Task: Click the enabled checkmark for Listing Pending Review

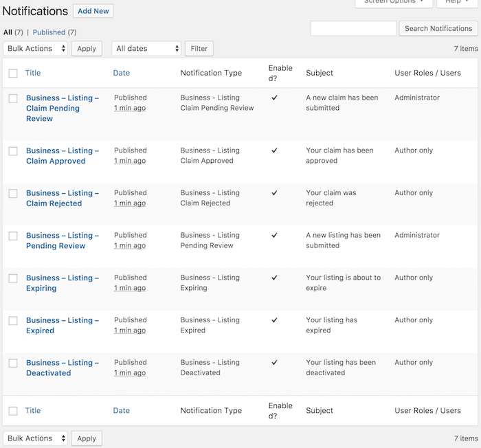Action: pos(274,235)
